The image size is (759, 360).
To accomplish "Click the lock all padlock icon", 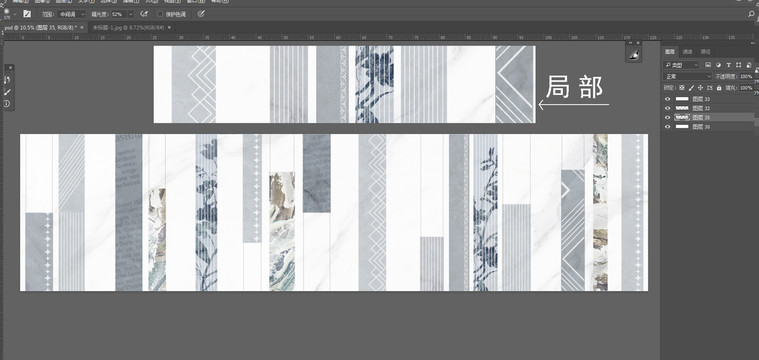I will point(719,88).
